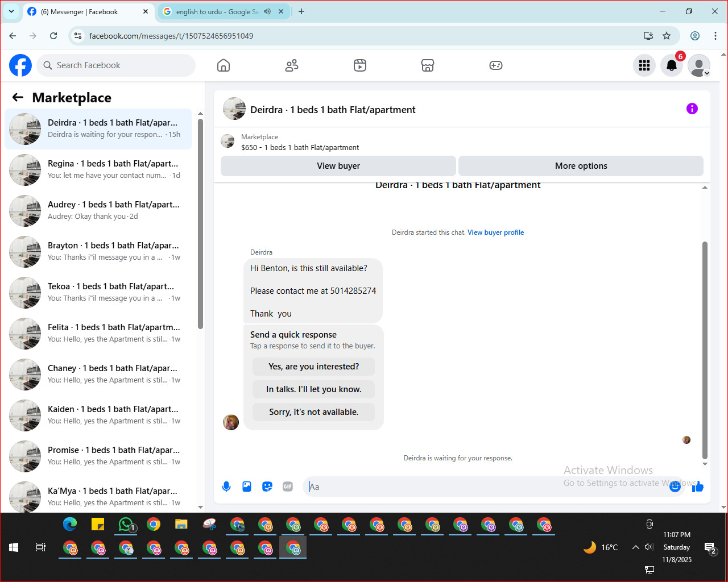Open the Gaming controller icon
The width and height of the screenshot is (728, 582).
496,65
